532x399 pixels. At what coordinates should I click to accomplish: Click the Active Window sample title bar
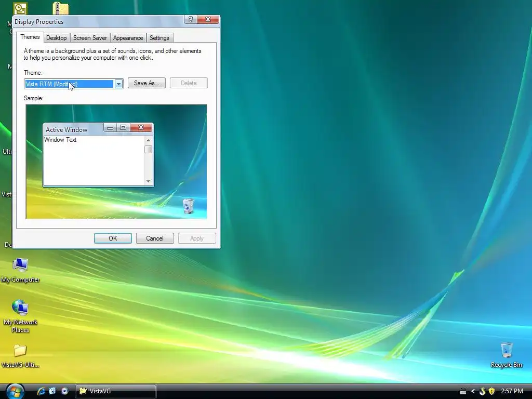click(73, 129)
